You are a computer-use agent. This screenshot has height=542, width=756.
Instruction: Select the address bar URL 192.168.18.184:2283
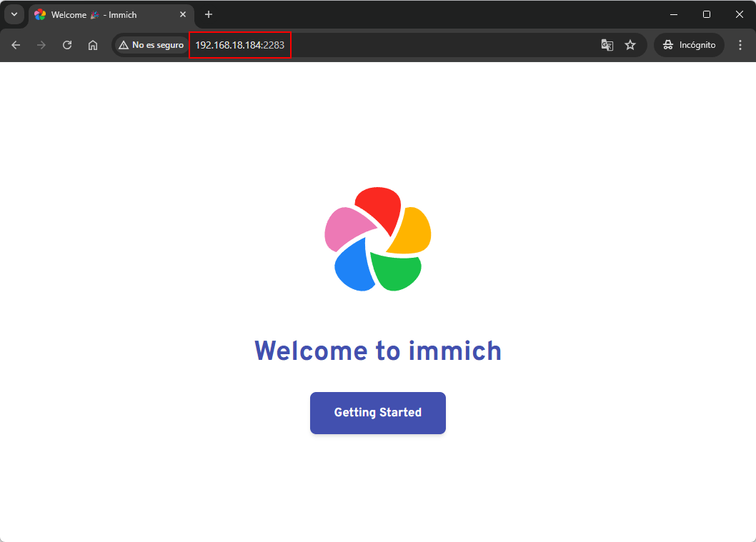(x=239, y=45)
